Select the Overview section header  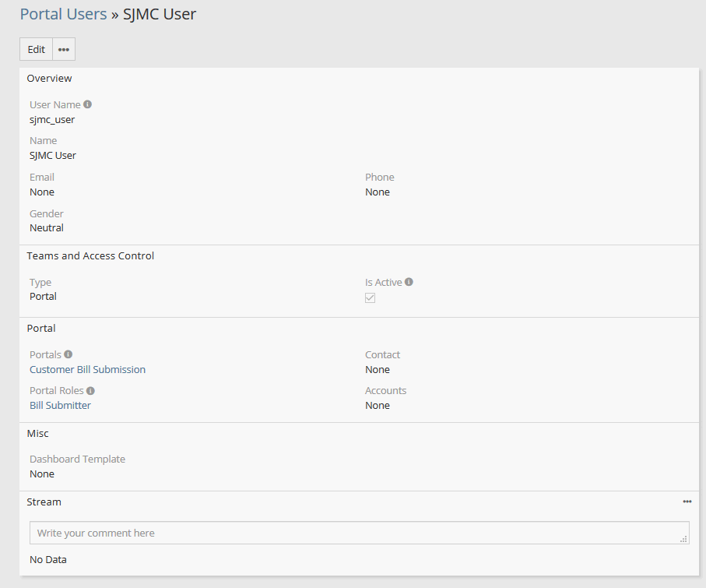click(x=49, y=78)
